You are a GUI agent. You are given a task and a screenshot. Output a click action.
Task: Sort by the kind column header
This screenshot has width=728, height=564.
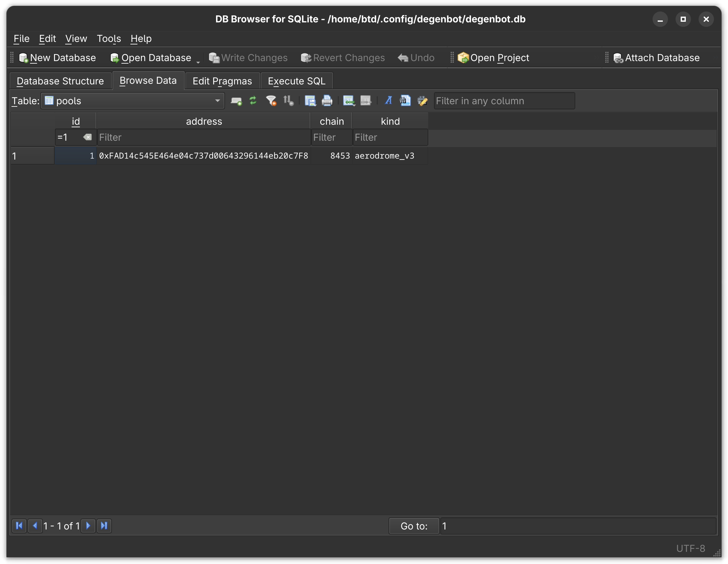[x=390, y=121]
